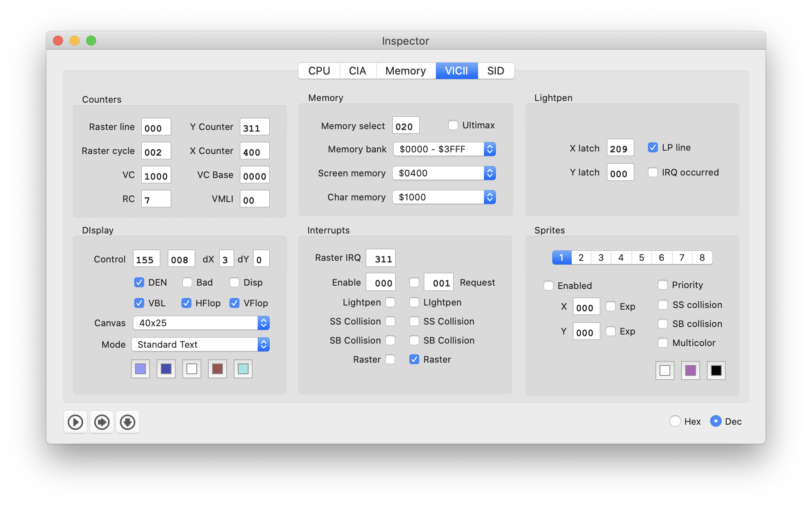The image size is (812, 505).
Task: Check the IRQ occurred lightpen checkbox
Action: click(653, 172)
